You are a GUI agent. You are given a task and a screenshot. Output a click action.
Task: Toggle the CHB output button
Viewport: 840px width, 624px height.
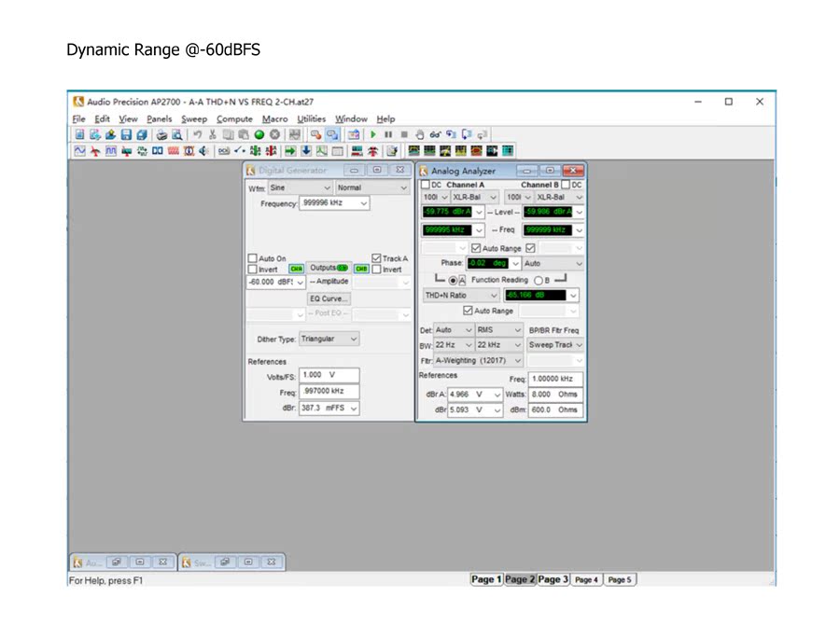(361, 269)
